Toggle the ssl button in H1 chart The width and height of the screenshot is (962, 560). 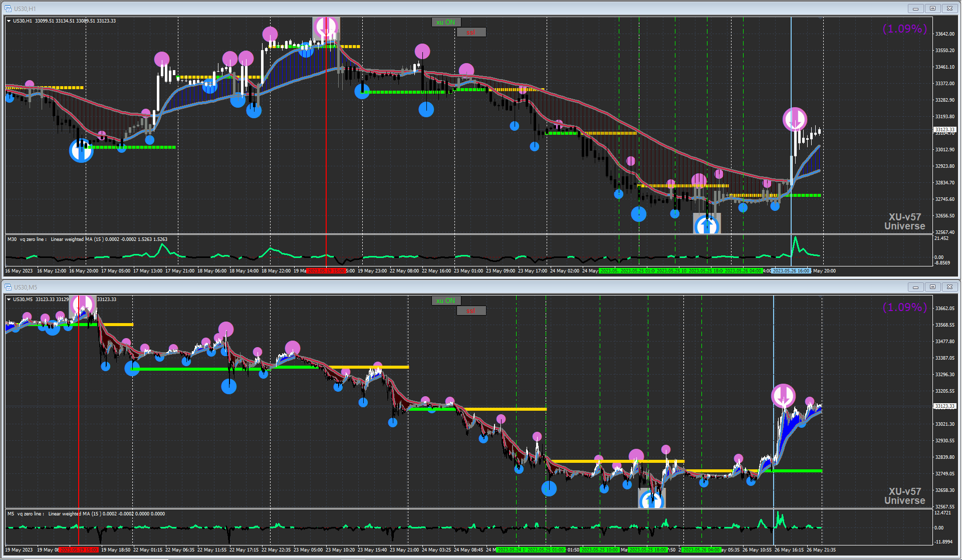[x=471, y=33]
